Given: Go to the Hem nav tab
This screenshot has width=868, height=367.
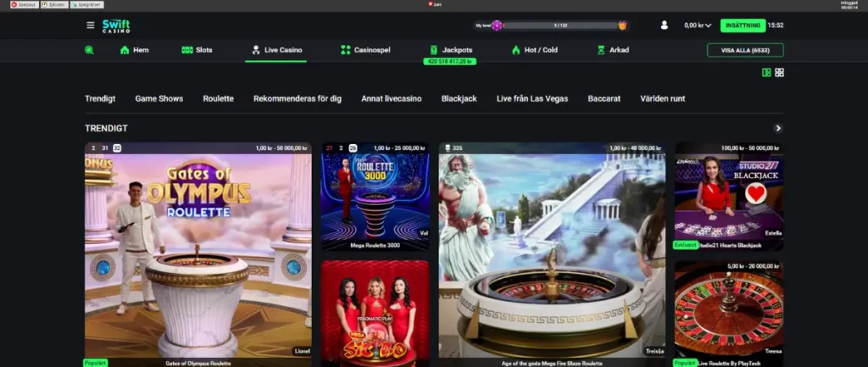Looking at the screenshot, I should click(x=135, y=50).
